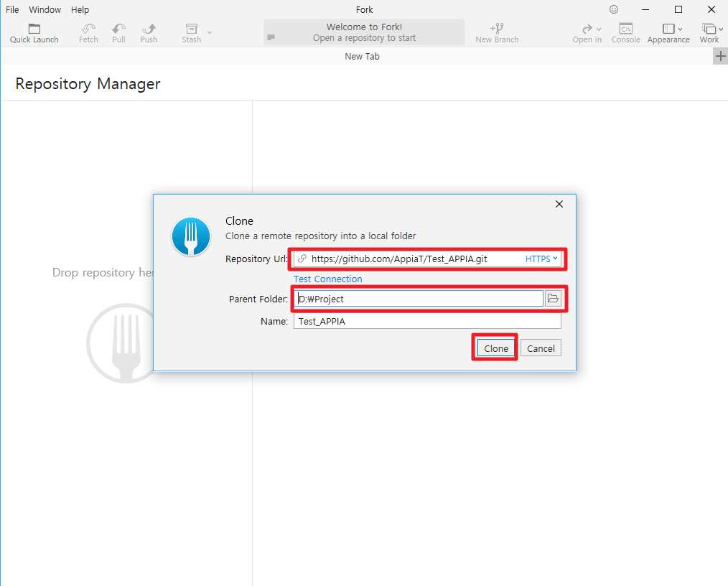Maximize the Fork window
The image size is (728, 586).
tap(678, 9)
